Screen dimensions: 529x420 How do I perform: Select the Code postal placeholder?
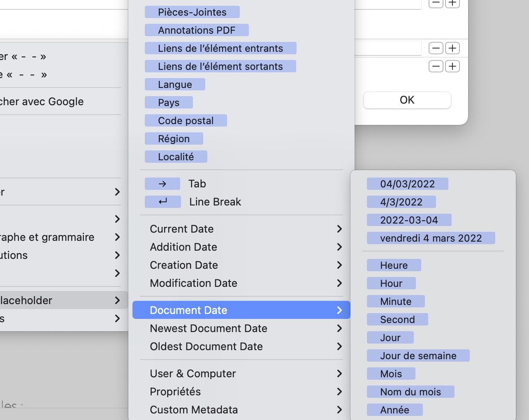click(186, 120)
